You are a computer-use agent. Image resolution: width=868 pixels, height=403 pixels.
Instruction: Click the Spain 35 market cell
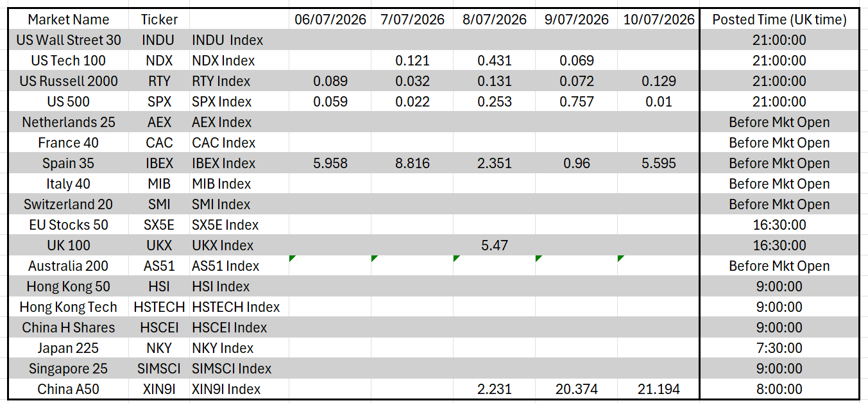(69, 163)
